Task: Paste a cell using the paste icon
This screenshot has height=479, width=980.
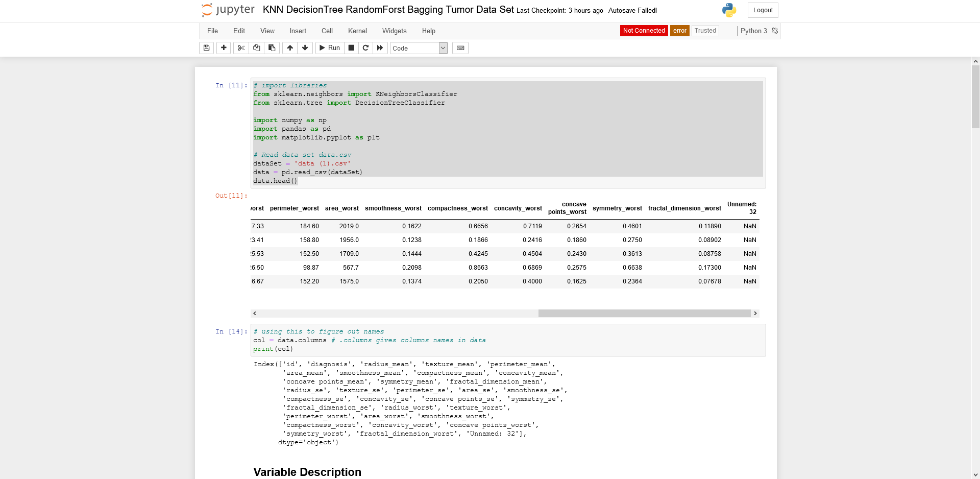Action: (272, 48)
